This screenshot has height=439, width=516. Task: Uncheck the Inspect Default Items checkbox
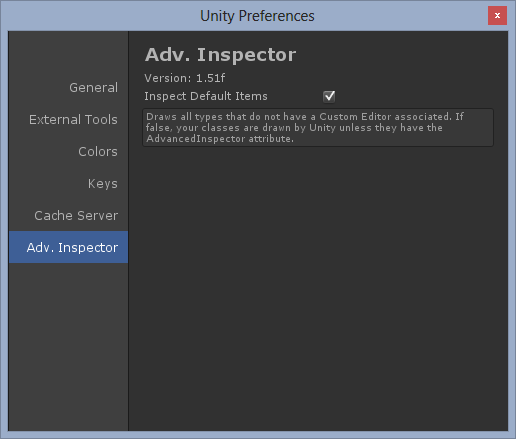(329, 96)
